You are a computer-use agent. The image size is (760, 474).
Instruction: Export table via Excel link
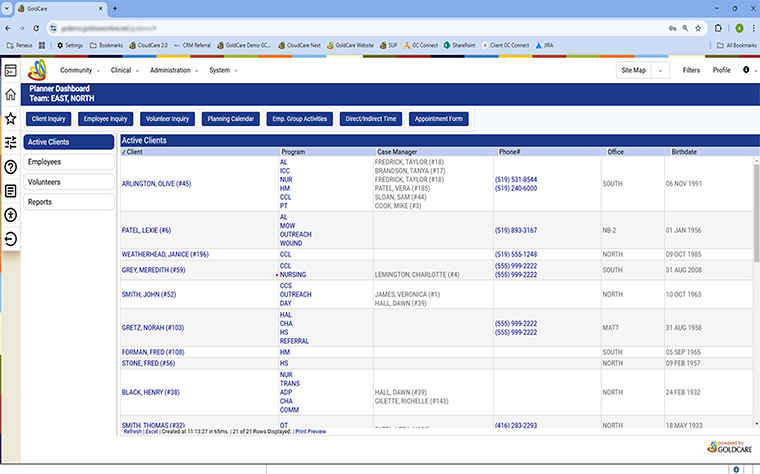point(152,431)
